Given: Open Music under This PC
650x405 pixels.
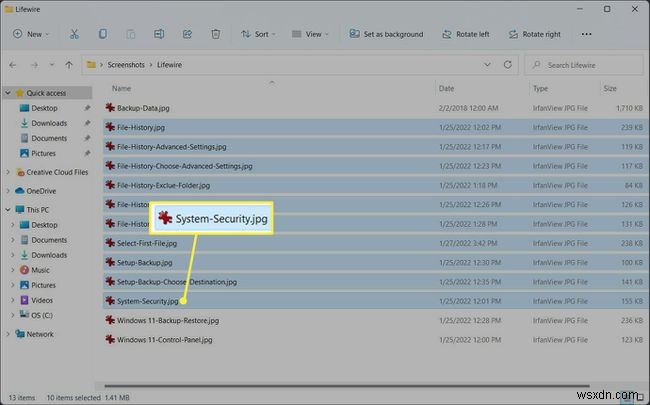Looking at the screenshot, I should coord(40,270).
